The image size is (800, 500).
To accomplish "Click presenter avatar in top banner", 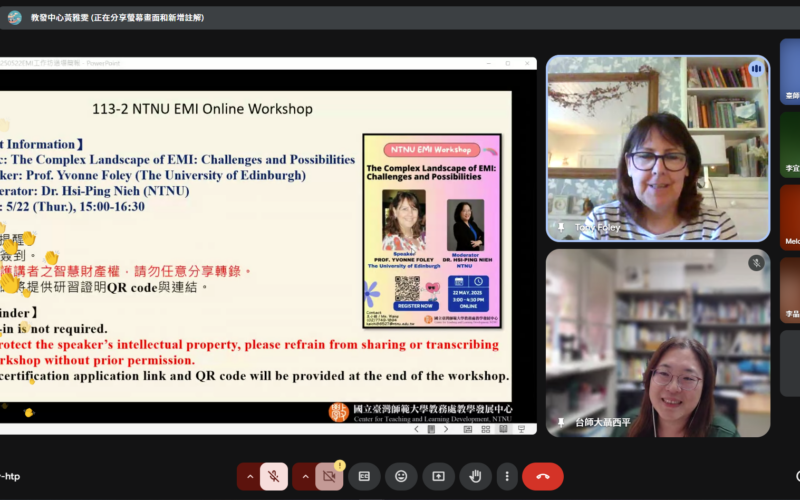I will [15, 17].
